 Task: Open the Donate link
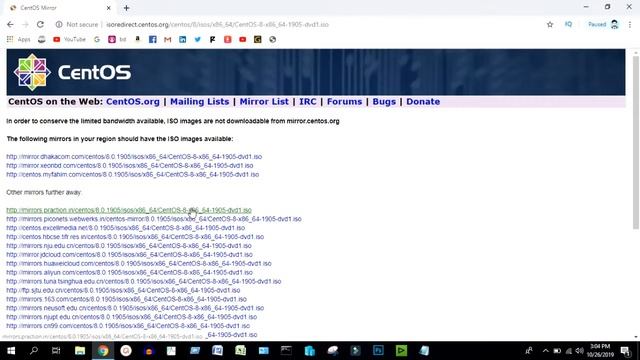coord(423,102)
